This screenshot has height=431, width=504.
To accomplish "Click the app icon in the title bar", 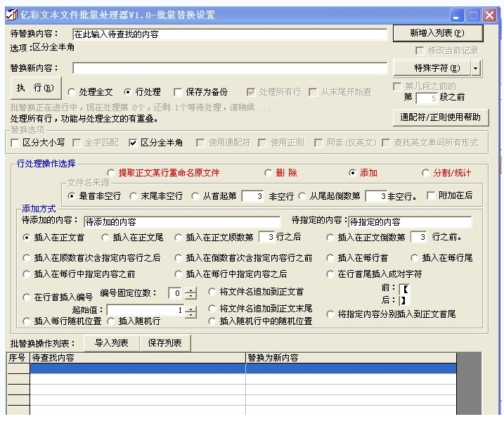I will pyautogui.click(x=12, y=15).
